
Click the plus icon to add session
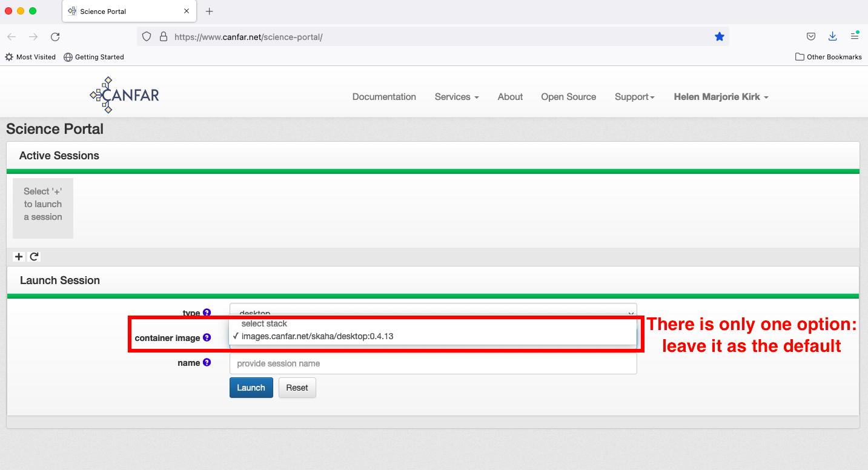(19, 256)
